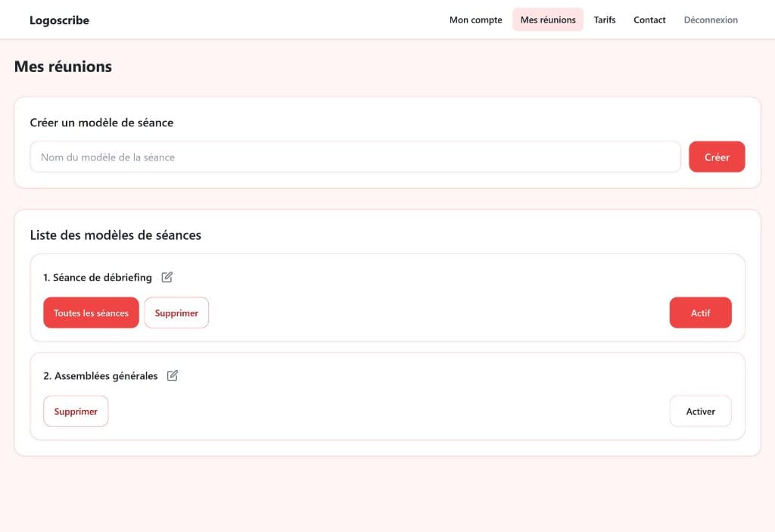Log out via Déconnexion link
This screenshot has width=775, height=532.
click(x=711, y=20)
